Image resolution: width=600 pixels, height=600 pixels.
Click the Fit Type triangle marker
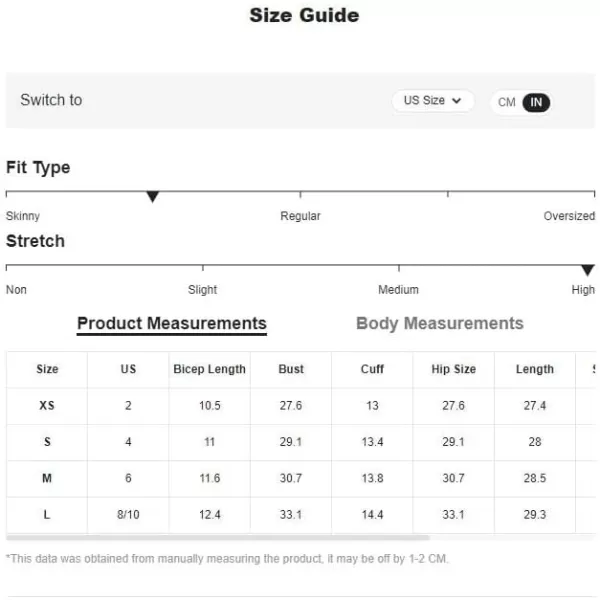click(153, 197)
